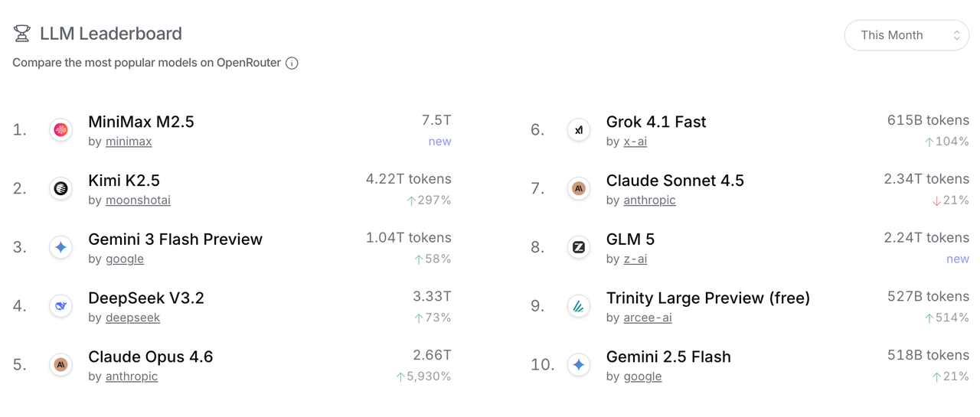Follow the deepseek author link
This screenshot has height=417, width=980.
point(132,318)
